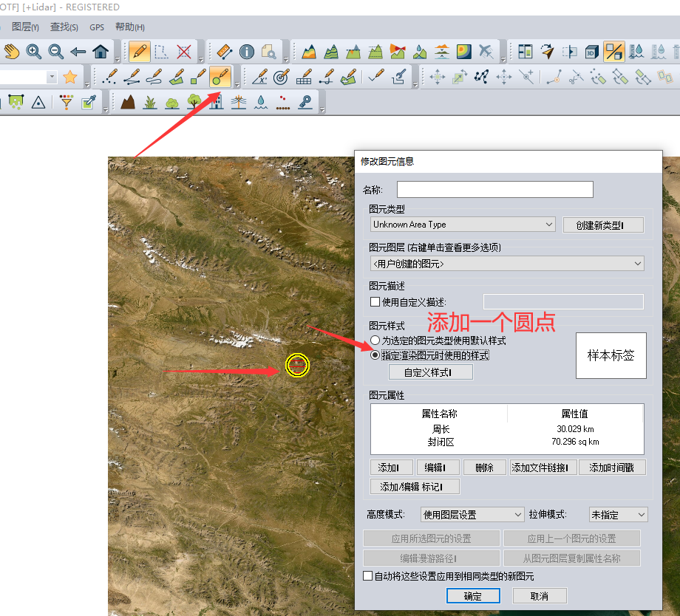Click the Delete Selected Features red X icon

pos(185,52)
